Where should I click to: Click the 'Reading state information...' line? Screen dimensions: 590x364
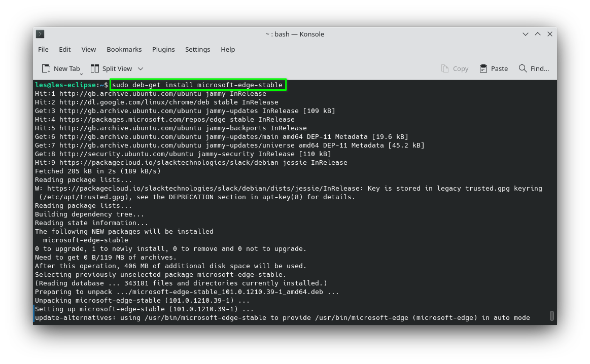click(91, 223)
